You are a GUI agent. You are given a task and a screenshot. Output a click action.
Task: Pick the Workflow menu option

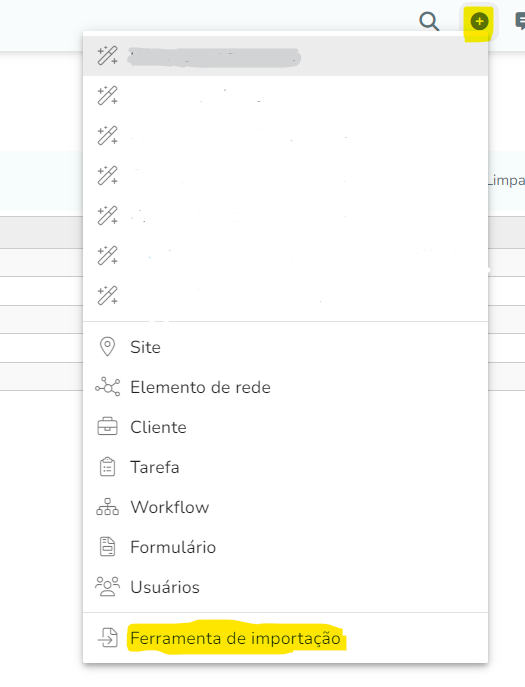click(x=285, y=506)
